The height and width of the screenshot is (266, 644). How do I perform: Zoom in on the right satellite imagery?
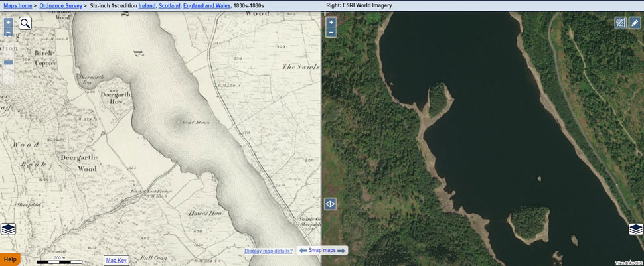331,22
